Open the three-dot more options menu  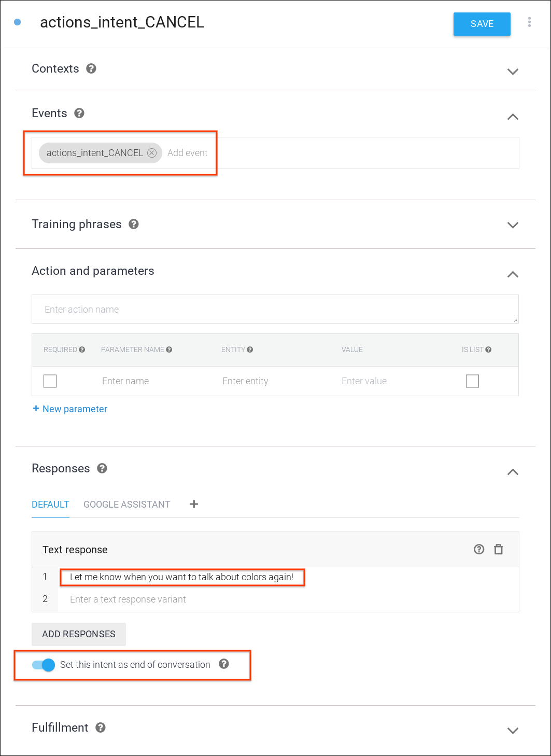pyautogui.click(x=529, y=22)
